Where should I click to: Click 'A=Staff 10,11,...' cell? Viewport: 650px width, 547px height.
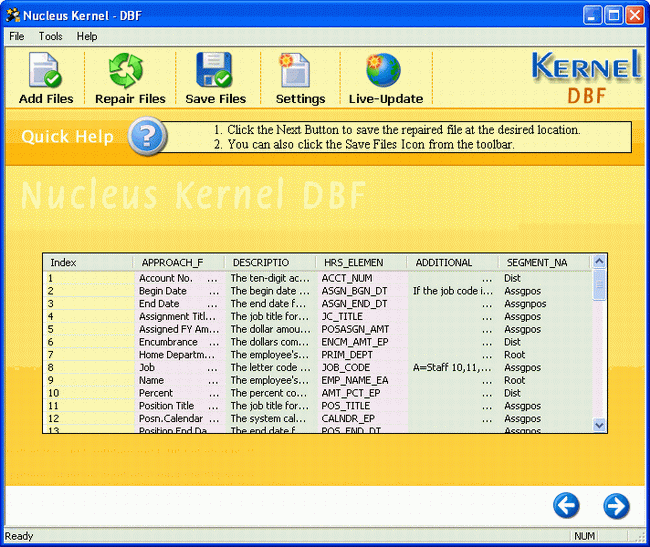(x=453, y=368)
